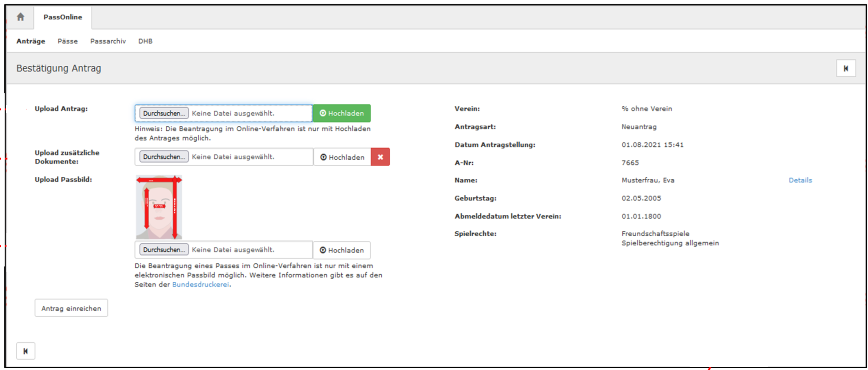The width and height of the screenshot is (868, 370).
Task: Open the Pässe menu item
Action: coord(67,41)
